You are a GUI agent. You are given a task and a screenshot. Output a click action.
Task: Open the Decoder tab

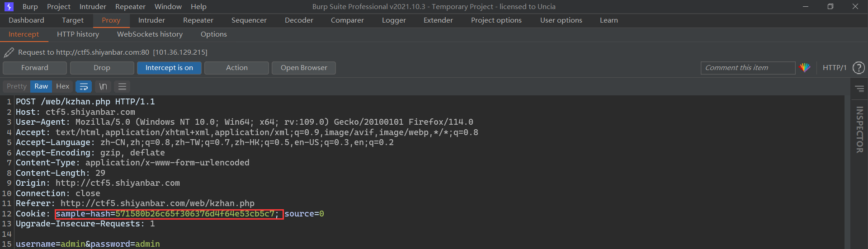(x=299, y=20)
